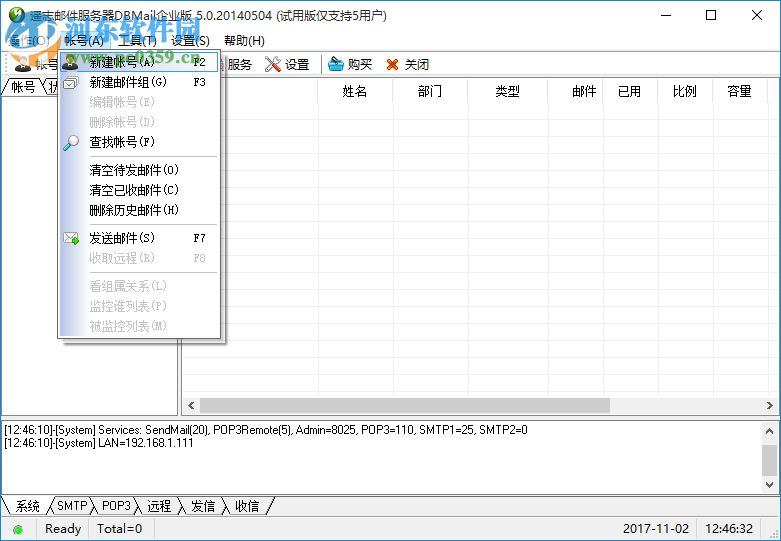Image resolution: width=781 pixels, height=541 pixels.
Task: Click the Ready status text
Action: click(63, 529)
